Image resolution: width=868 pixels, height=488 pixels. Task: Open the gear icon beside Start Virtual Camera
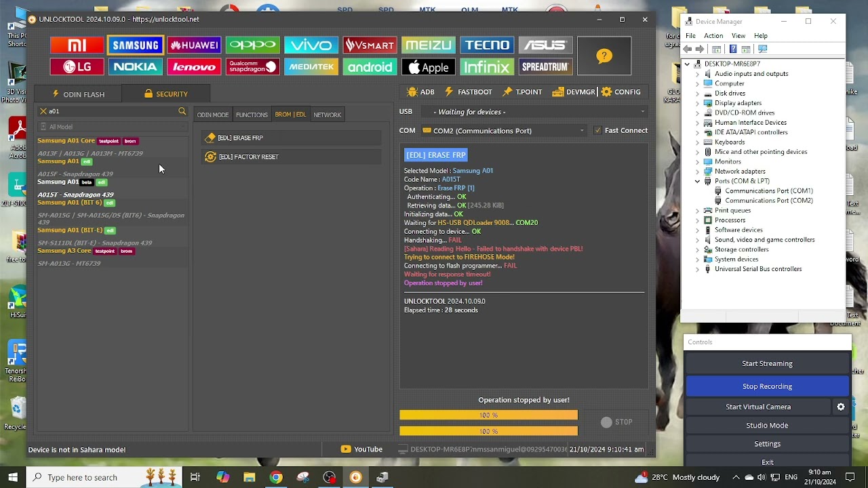click(x=841, y=407)
